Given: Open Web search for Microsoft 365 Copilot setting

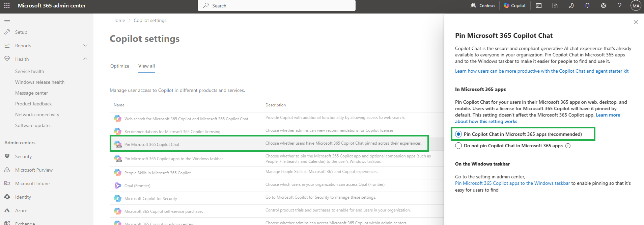Looking at the screenshot, I should coord(186,119).
